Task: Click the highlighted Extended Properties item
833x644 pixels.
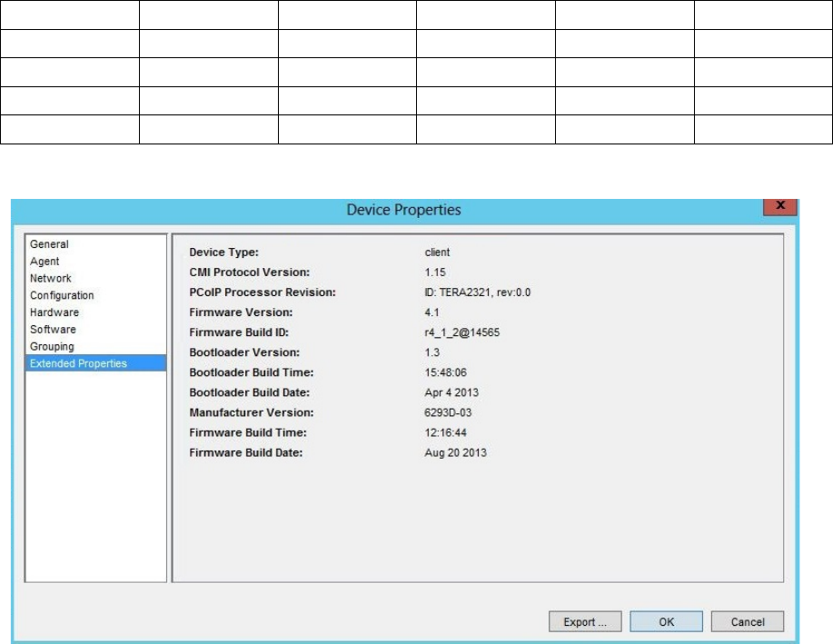Action: 78,363
